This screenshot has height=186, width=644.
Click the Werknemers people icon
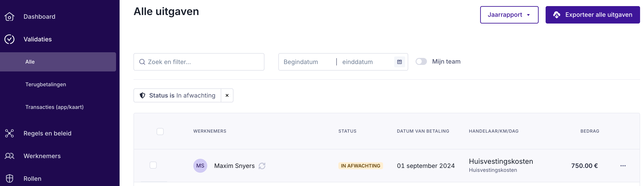point(10,156)
